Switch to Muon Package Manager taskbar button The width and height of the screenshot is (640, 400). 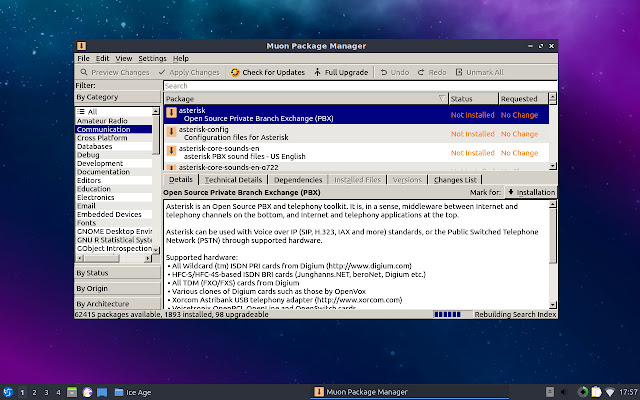tap(411, 392)
